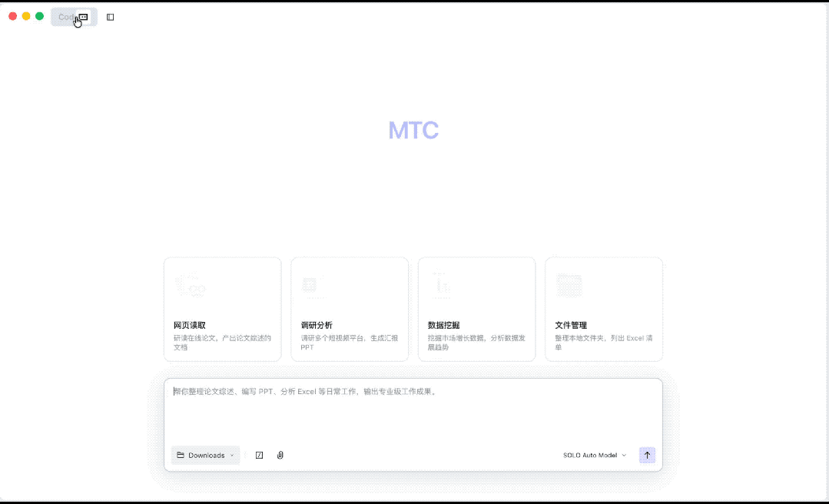Open the 文件管理 task card
829x504 pixels.
[x=604, y=309]
